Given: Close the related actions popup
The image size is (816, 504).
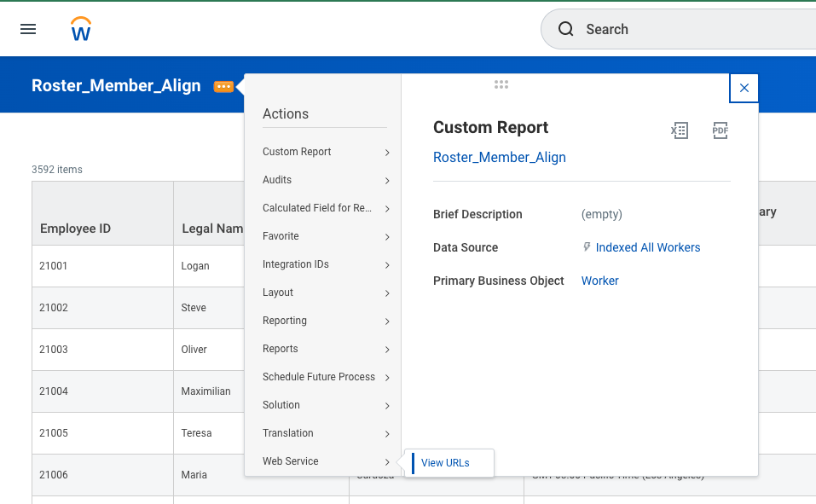Looking at the screenshot, I should (744, 88).
